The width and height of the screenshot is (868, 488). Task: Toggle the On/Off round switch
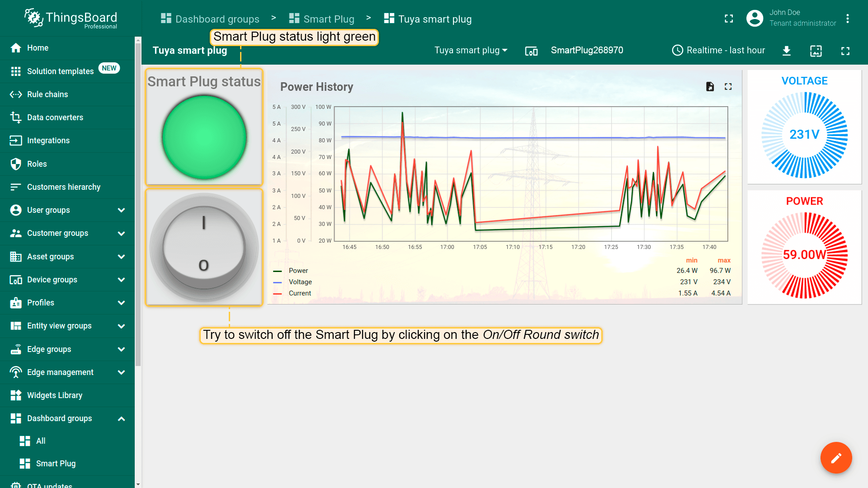tap(204, 247)
